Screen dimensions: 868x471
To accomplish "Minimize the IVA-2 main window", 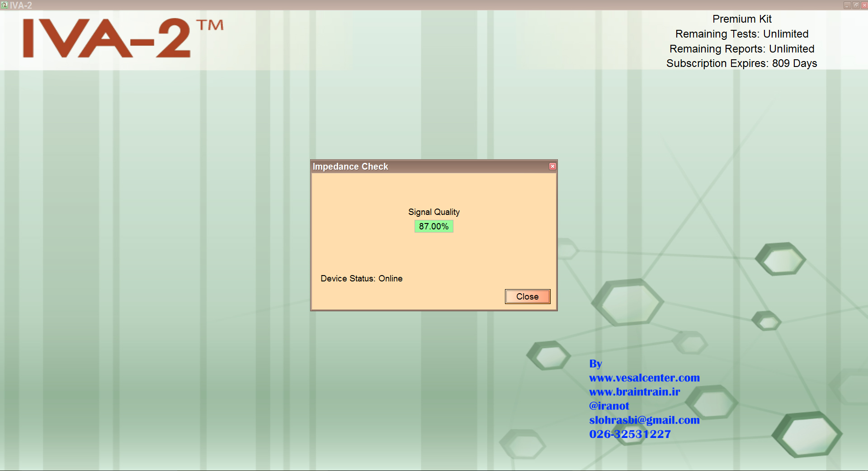I will (x=848, y=5).
